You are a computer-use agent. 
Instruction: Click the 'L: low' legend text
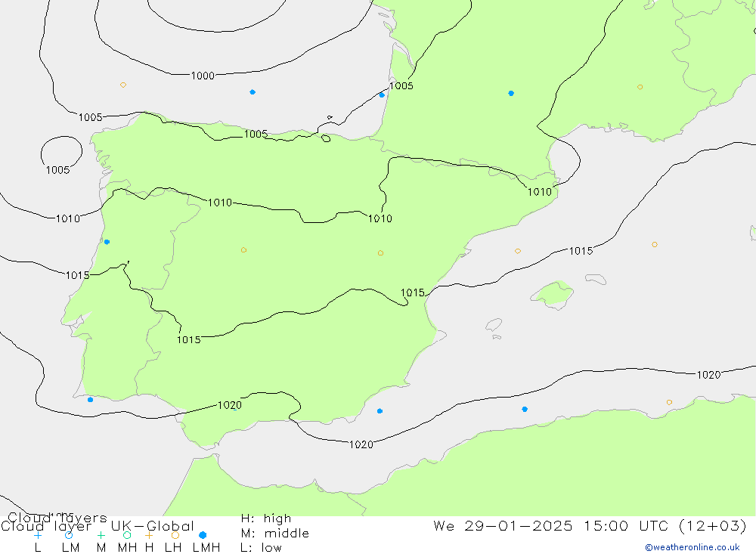[x=261, y=548]
